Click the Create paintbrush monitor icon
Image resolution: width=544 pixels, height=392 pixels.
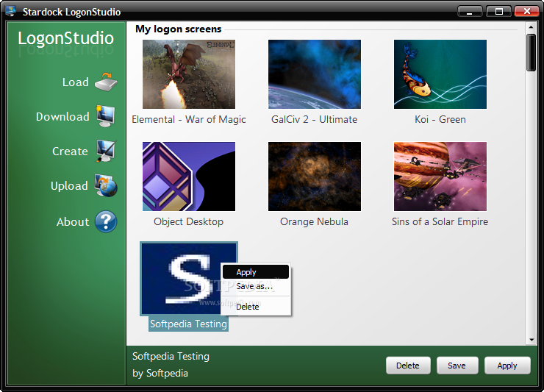tap(106, 151)
